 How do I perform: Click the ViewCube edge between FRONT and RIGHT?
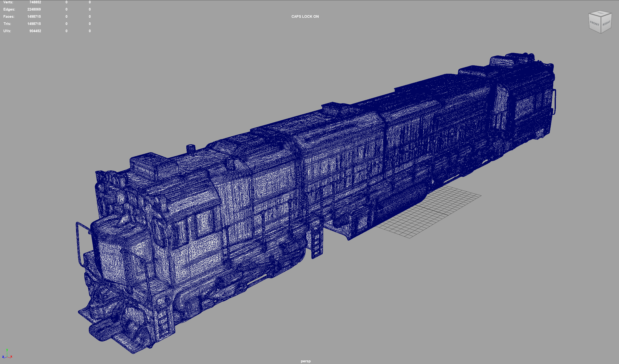click(601, 24)
